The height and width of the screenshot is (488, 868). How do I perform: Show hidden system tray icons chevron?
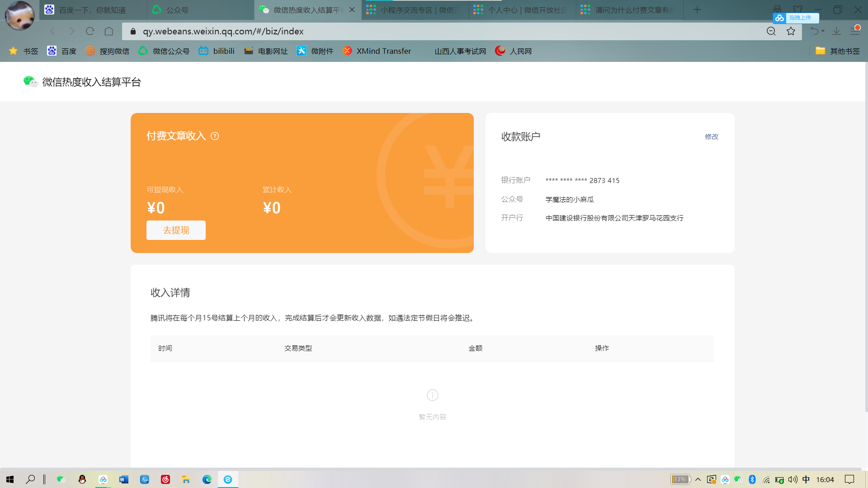point(698,479)
